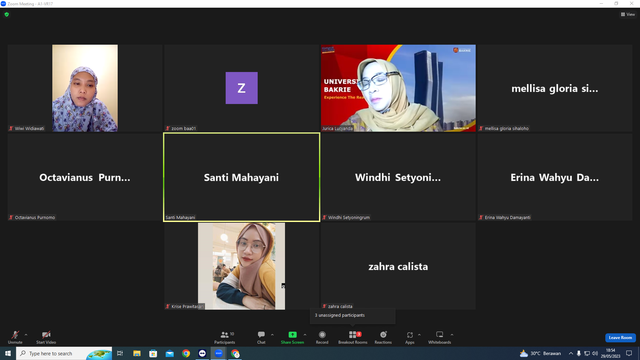Open Whiteboards
640x360 pixels.
(x=440, y=337)
